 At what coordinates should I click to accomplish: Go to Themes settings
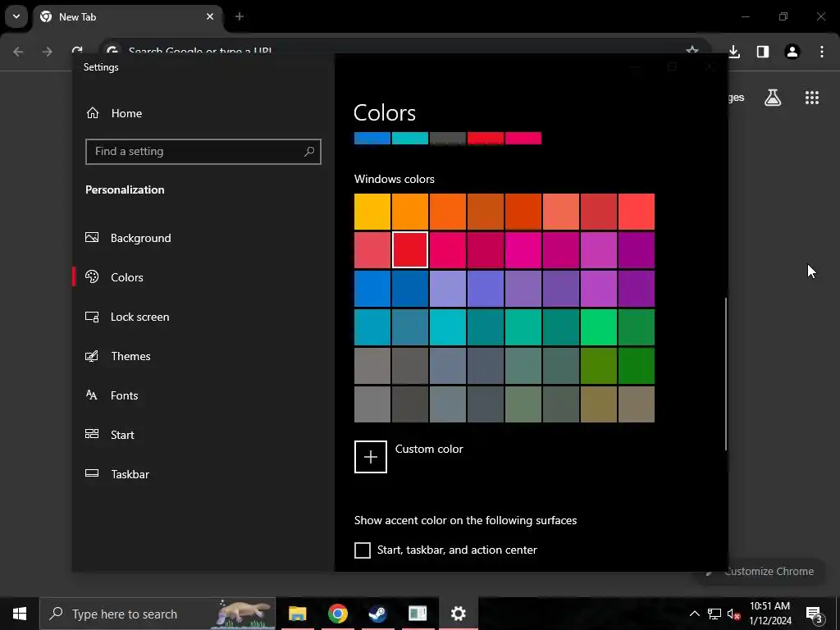coord(118,356)
